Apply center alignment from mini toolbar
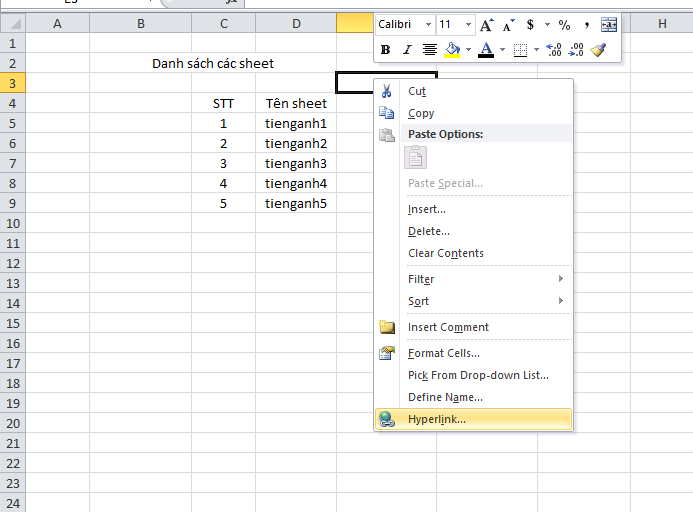Screen dimensions: 693x512 point(429,50)
